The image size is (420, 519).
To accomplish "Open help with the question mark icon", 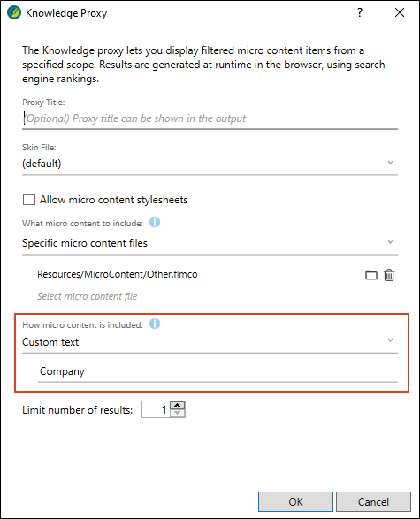I will pyautogui.click(x=360, y=13).
